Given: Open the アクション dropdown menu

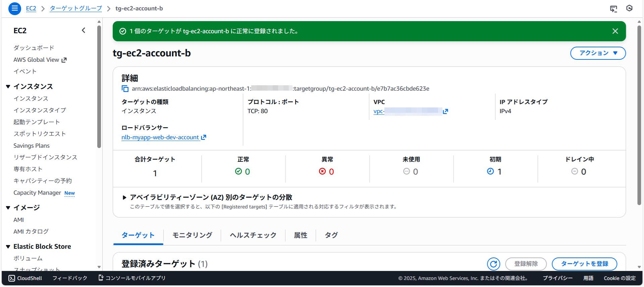Looking at the screenshot, I should pos(598,53).
